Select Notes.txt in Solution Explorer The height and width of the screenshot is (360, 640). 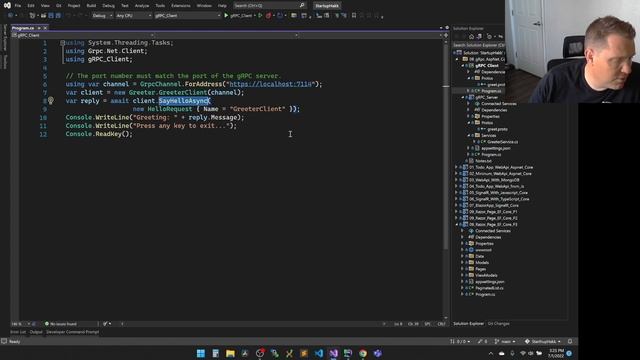pos(483,161)
